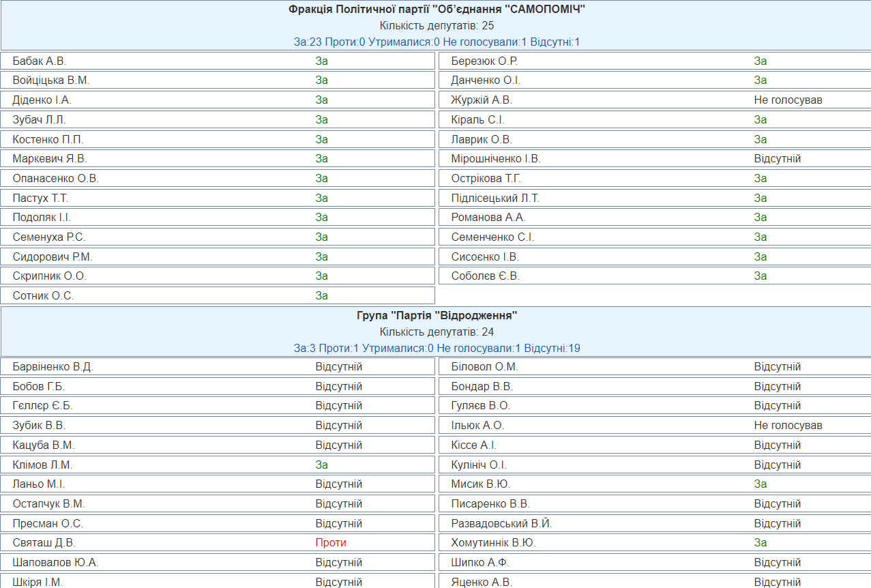Click "Відсутній" status beside Мірошніченко І.В.
The image size is (871, 588).
(777, 159)
